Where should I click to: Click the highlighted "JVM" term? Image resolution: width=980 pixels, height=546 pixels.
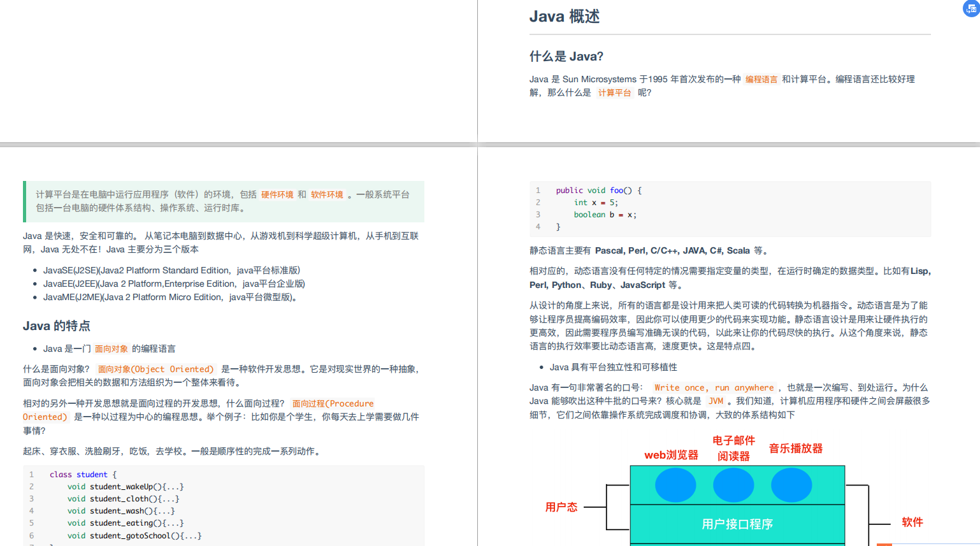716,401
